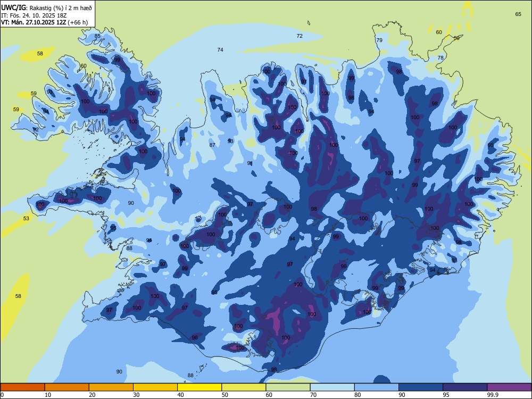Click the dark blue 90–95 legend swatch
Viewport: 532px width, 399px height.
pyautogui.click(x=421, y=387)
